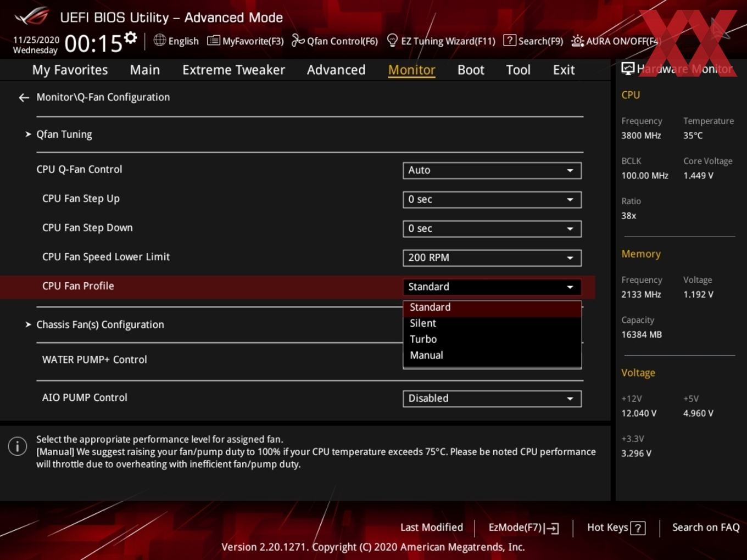This screenshot has width=747, height=560.
Task: Open the CPU Q-Fan Control dropdown
Action: (492, 170)
